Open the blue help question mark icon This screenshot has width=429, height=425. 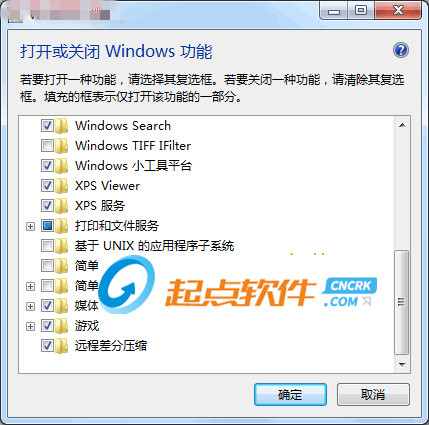pos(401,50)
